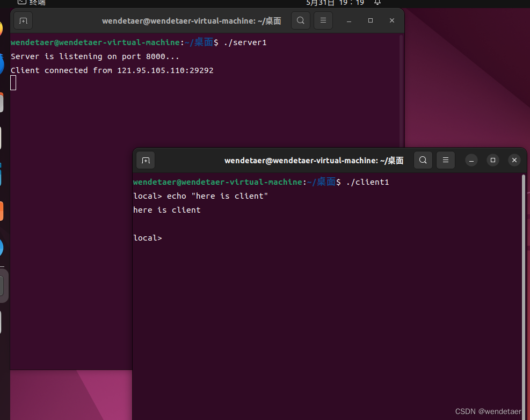Open new tab in server terminal window
Viewport: 530px width, 420px height.
pos(23,21)
